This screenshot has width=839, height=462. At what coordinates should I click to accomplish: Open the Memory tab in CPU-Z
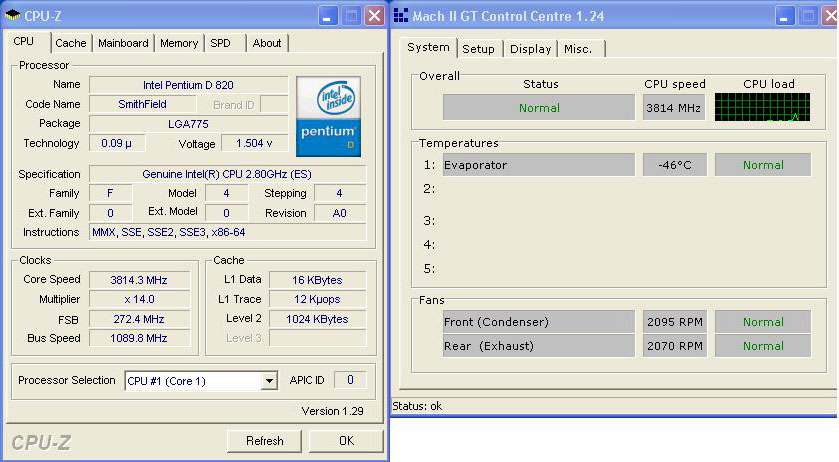[x=179, y=43]
